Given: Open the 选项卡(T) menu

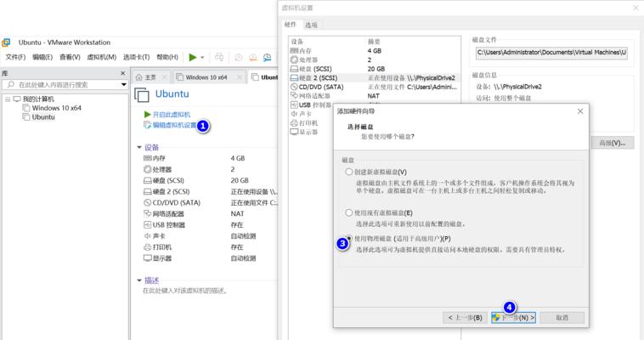Looking at the screenshot, I should (136, 57).
